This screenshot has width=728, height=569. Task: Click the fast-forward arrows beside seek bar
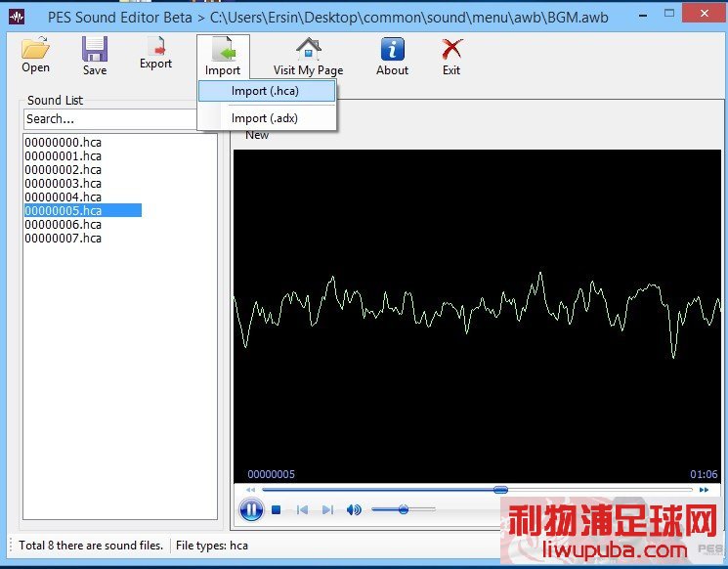[x=704, y=490]
